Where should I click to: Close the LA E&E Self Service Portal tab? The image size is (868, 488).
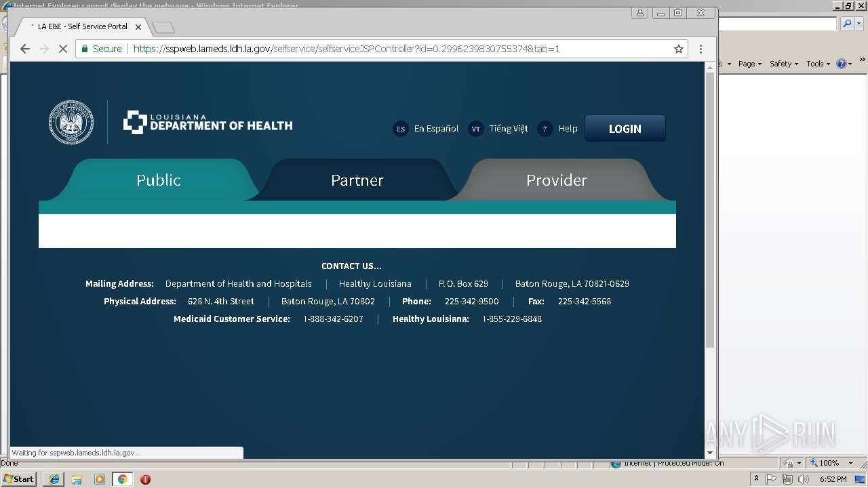coord(138,27)
